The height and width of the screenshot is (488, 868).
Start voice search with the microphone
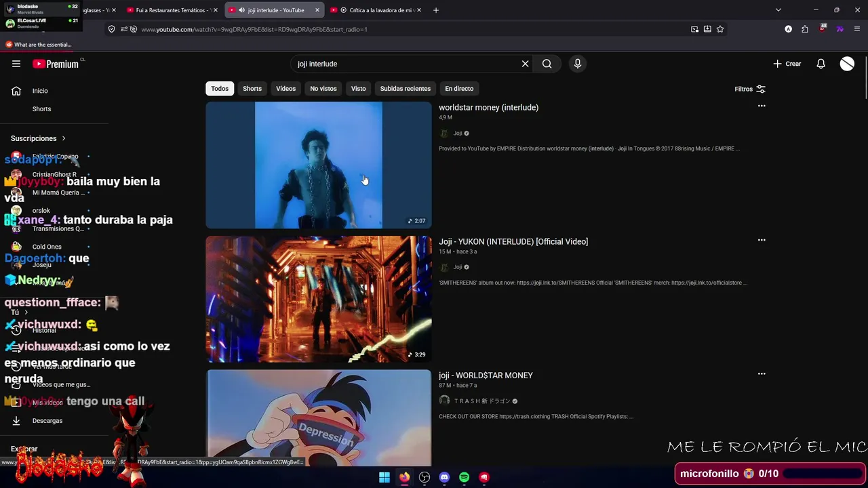pyautogui.click(x=577, y=64)
